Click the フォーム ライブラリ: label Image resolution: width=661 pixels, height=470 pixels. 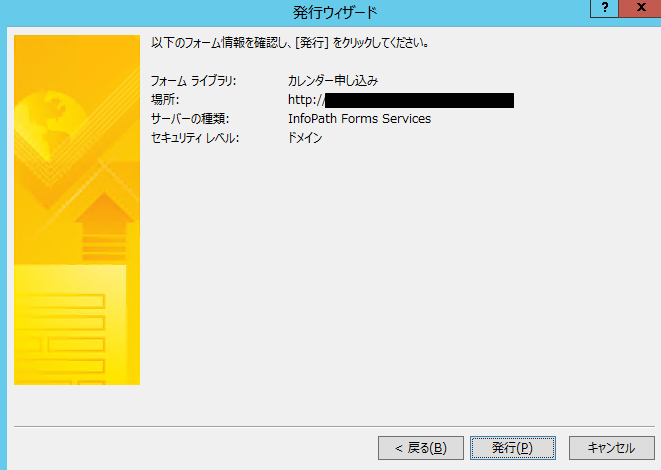pyautogui.click(x=193, y=81)
